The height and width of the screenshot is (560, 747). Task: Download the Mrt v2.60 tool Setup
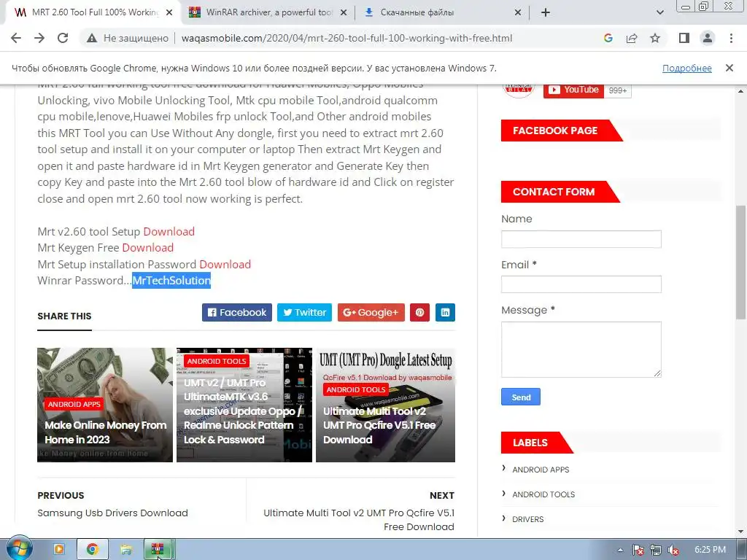coord(169,231)
